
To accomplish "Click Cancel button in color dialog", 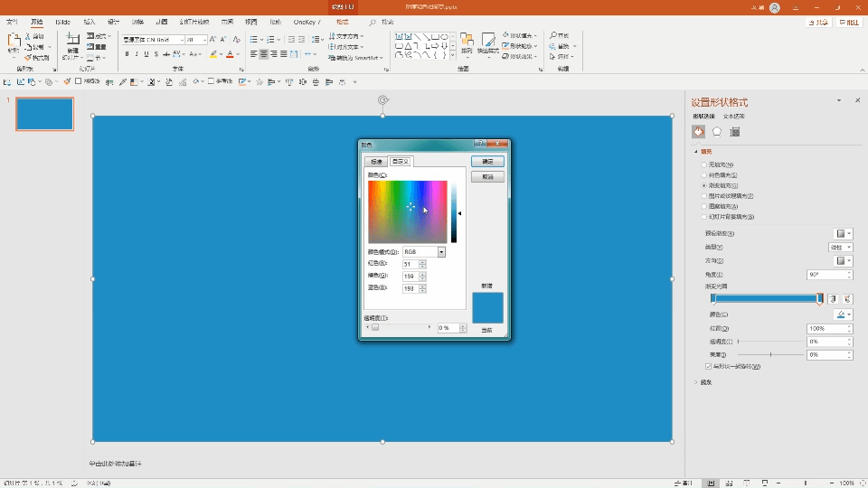I will point(487,177).
